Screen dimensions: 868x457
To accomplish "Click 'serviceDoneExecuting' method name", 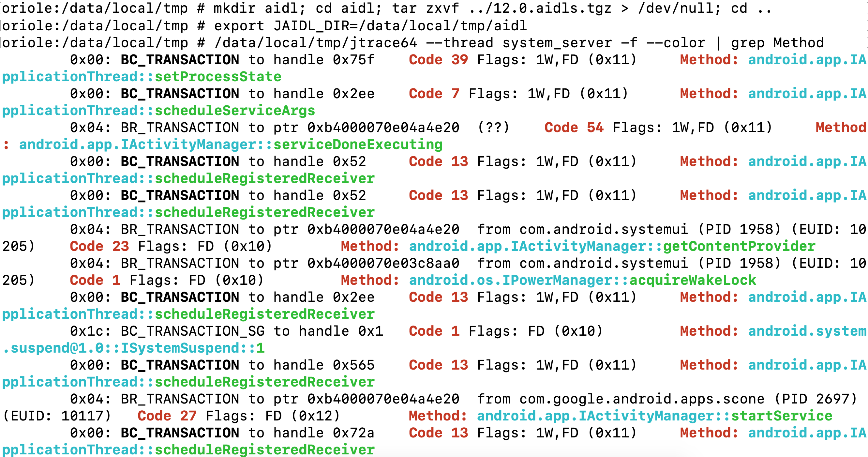I will pos(358,145).
